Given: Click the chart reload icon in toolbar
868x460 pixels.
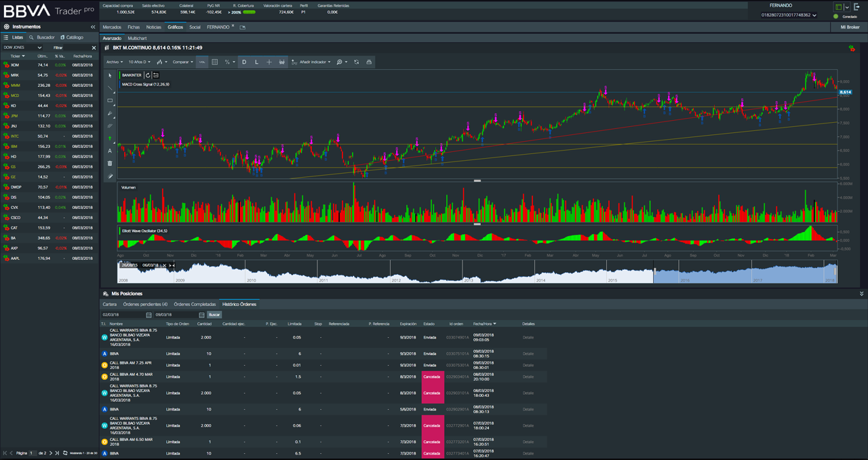Looking at the screenshot, I should 356,62.
